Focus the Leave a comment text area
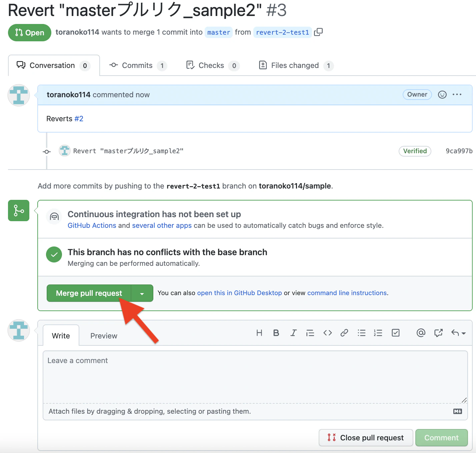Screen dimensions: 476x453 [255, 377]
